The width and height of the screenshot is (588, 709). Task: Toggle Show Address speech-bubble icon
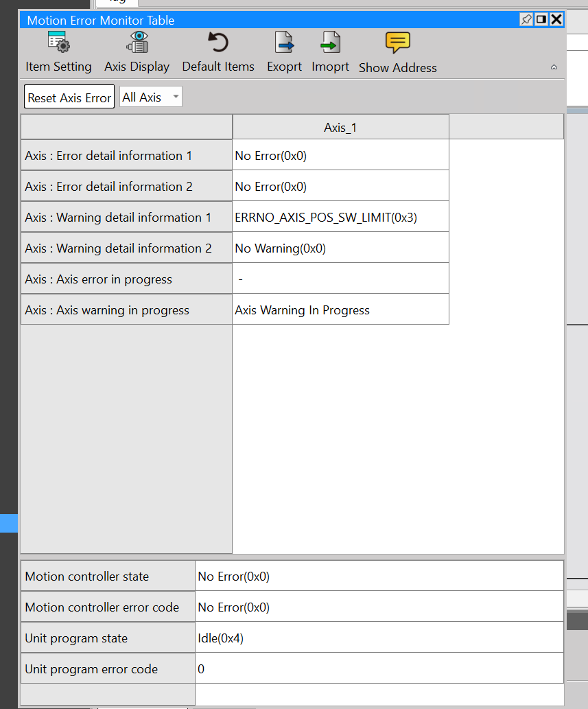tap(397, 44)
